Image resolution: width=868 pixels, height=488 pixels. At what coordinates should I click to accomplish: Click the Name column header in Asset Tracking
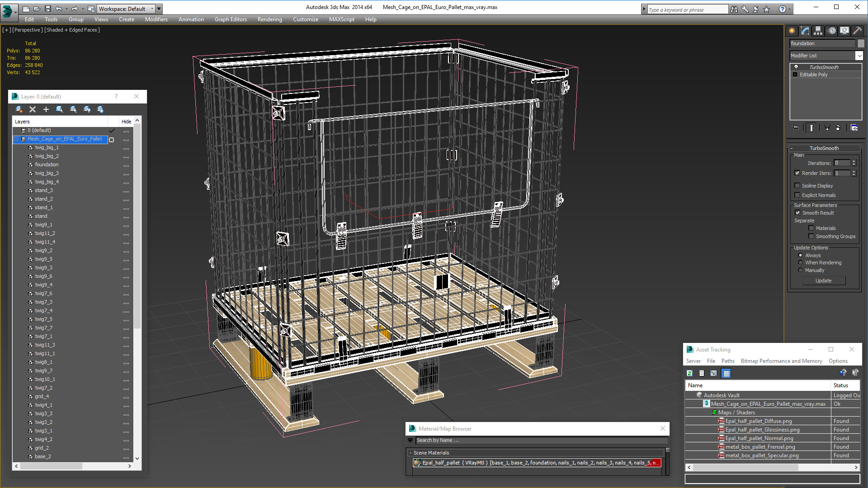click(x=758, y=385)
